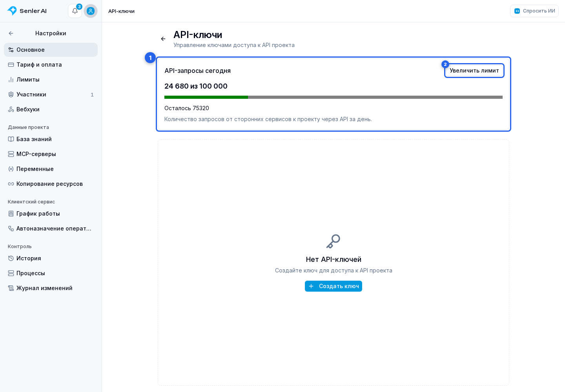565x392 pixels.
Task: Select Участники in the sidebar
Action: [51, 94]
